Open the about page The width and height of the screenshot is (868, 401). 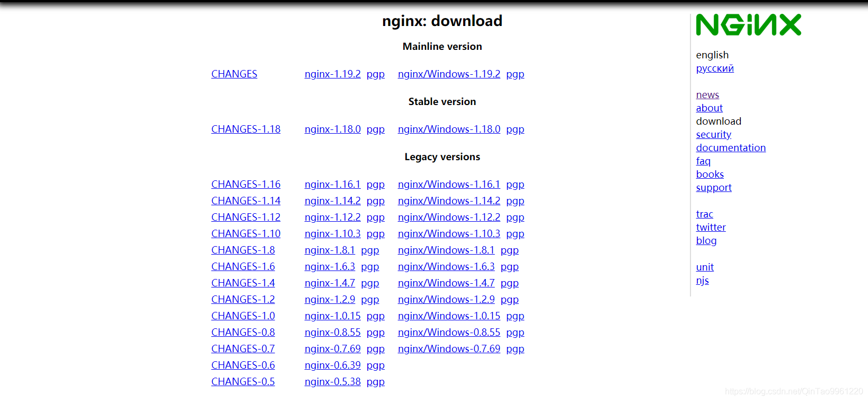tap(709, 108)
